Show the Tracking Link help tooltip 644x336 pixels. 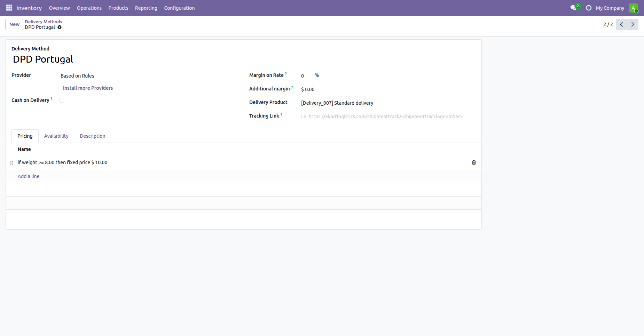[x=281, y=114]
